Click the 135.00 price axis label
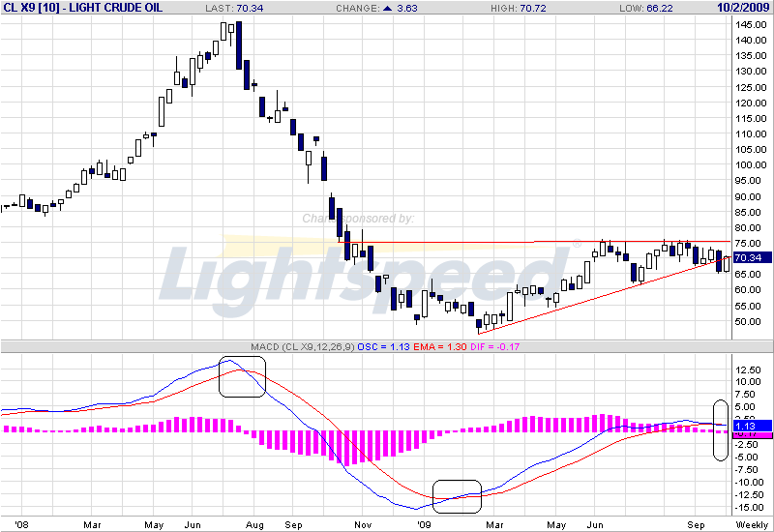 pos(751,56)
